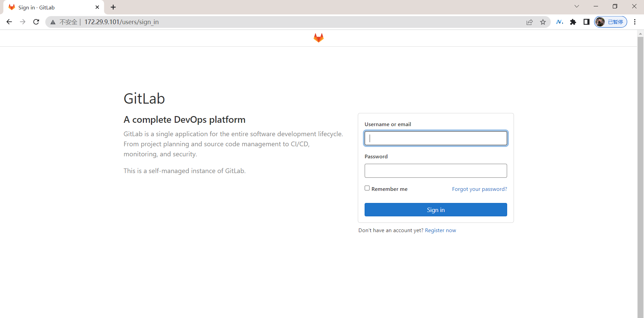This screenshot has width=644, height=318.
Task: Click the address bar URL
Action: pos(121,22)
